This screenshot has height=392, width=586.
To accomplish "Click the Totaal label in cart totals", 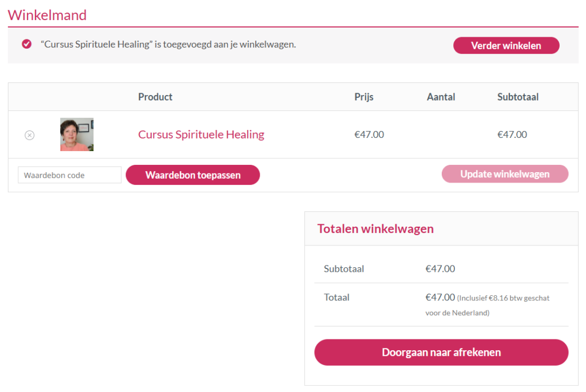I will 336,298.
